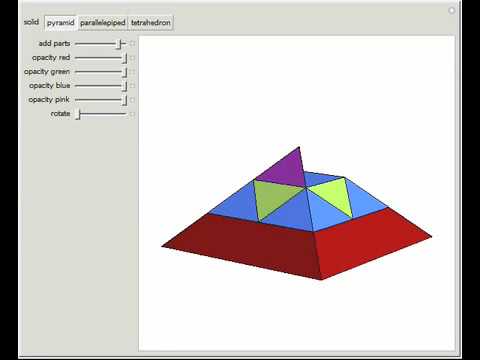Click the "opacity pink" label
Viewport: 480px width, 360px height.
(49, 100)
